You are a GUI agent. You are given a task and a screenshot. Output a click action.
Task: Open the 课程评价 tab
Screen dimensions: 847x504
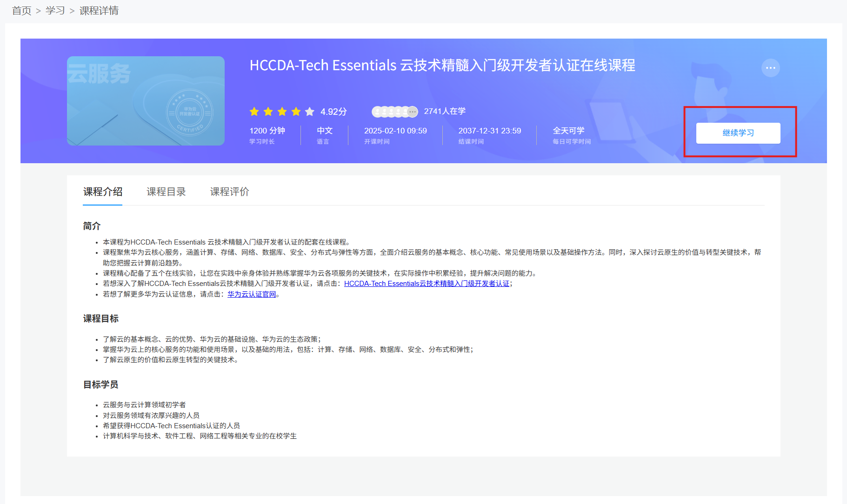click(229, 192)
